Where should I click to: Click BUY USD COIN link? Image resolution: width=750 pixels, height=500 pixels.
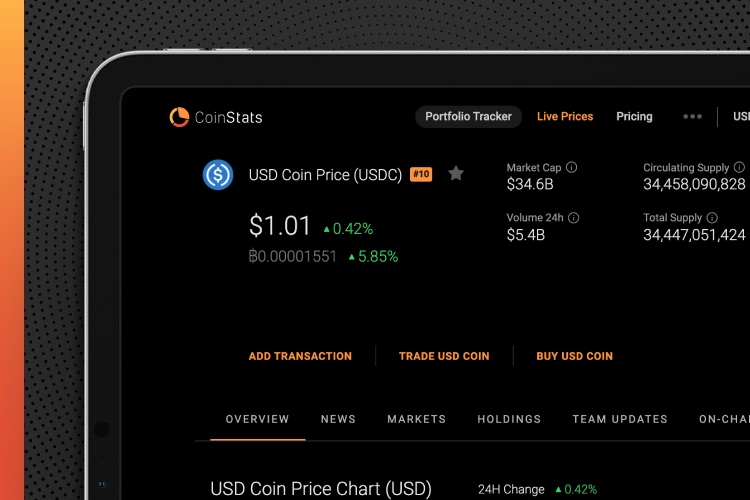(x=574, y=356)
